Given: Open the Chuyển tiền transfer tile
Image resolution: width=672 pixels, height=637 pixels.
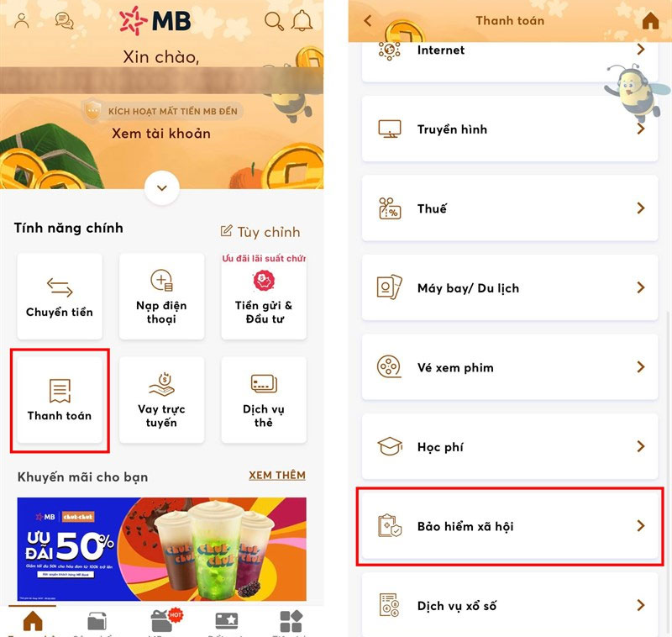Looking at the screenshot, I should pyautogui.click(x=60, y=296).
